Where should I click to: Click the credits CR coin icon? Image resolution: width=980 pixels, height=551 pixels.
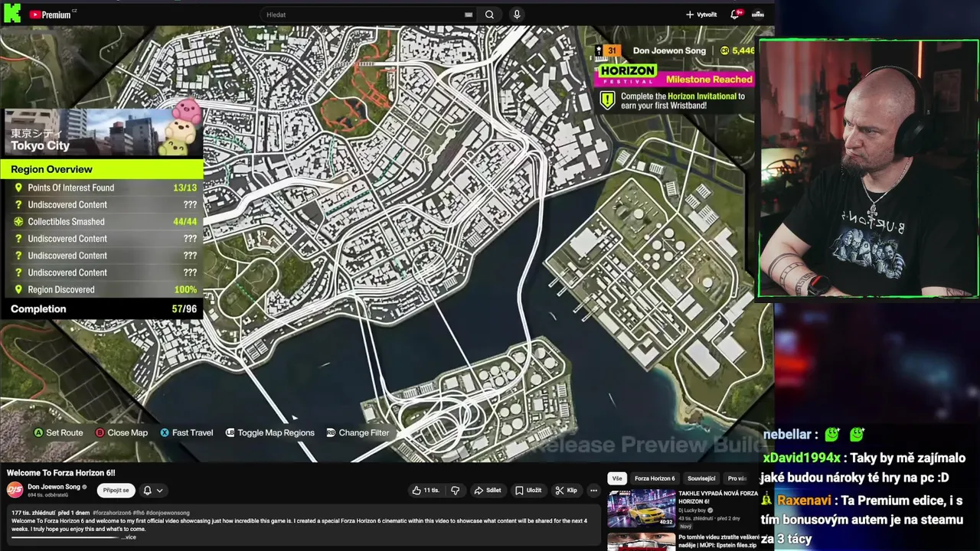point(724,51)
